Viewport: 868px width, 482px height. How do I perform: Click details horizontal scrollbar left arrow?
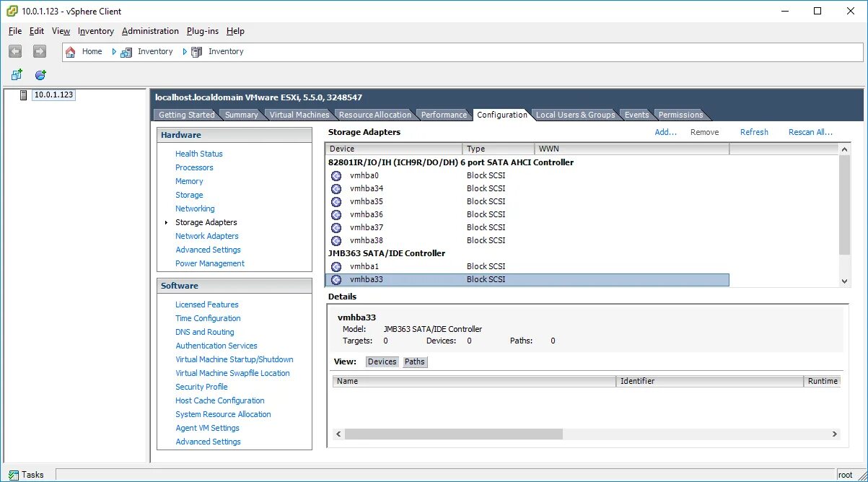[338, 434]
